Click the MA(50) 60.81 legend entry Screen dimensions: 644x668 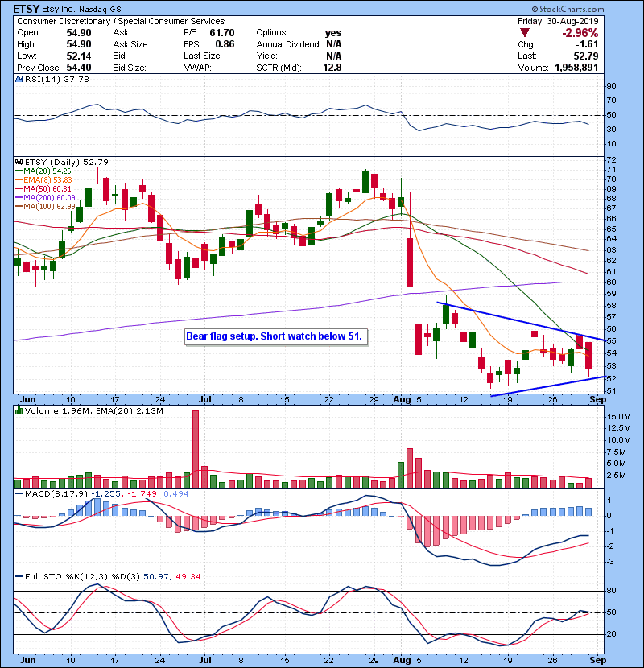point(43,189)
